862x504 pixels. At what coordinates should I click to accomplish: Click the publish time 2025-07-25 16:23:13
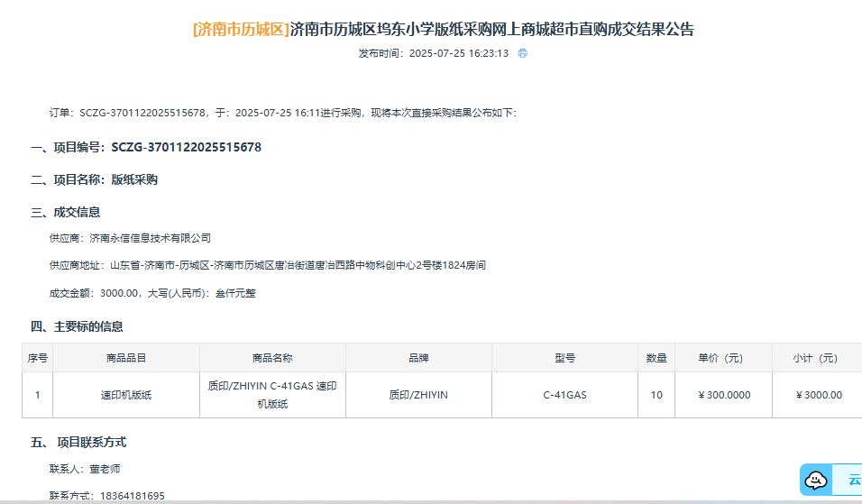click(458, 53)
